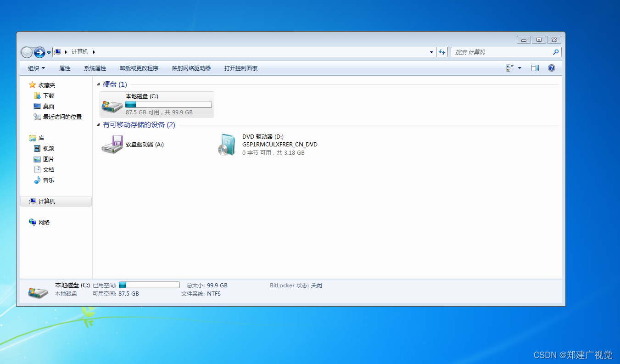The width and height of the screenshot is (620, 364).
Task: Click 系统属性 in the command bar
Action: coord(95,68)
